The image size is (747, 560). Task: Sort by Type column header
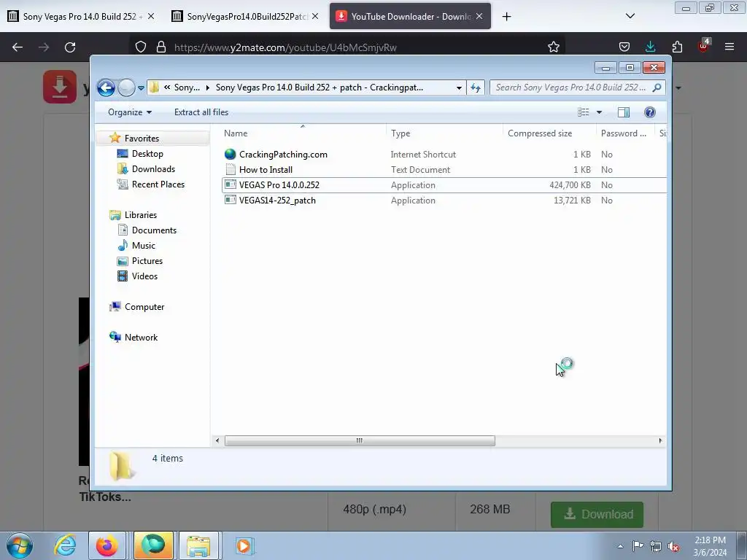click(x=444, y=133)
